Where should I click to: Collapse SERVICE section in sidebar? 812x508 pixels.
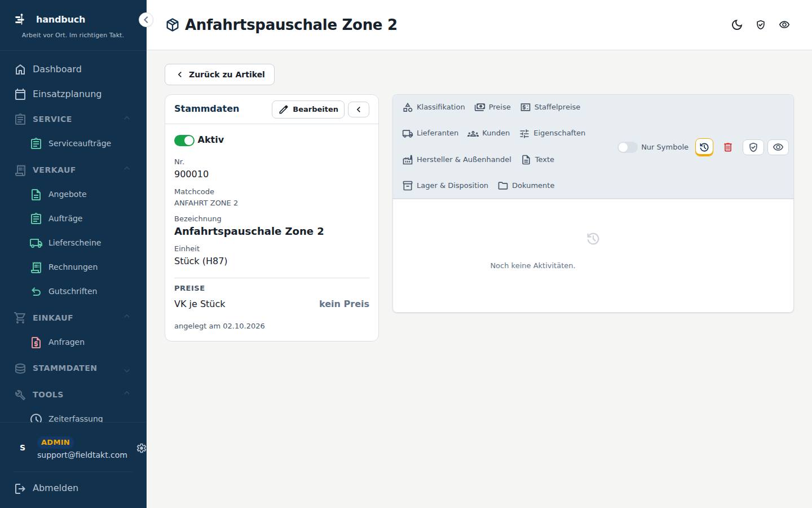tap(127, 119)
